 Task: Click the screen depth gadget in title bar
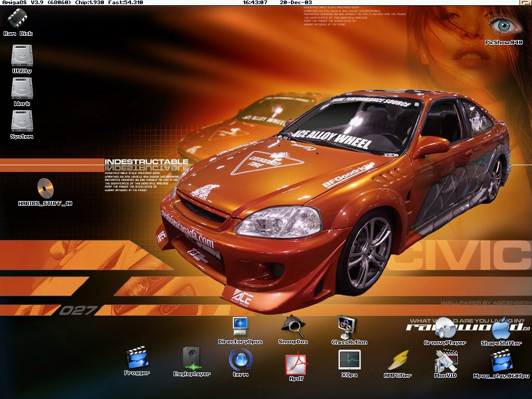(x=526, y=3)
